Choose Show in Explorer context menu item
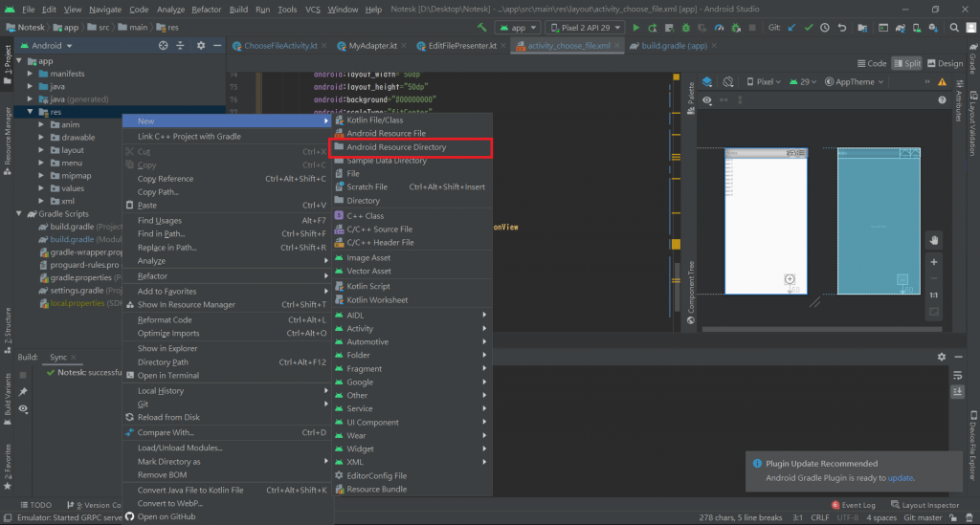Screen dimensions: 980x525 226,348
